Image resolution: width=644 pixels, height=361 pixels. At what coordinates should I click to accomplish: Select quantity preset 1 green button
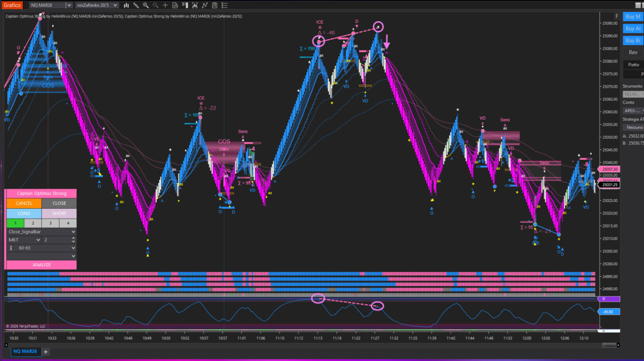(x=15, y=223)
